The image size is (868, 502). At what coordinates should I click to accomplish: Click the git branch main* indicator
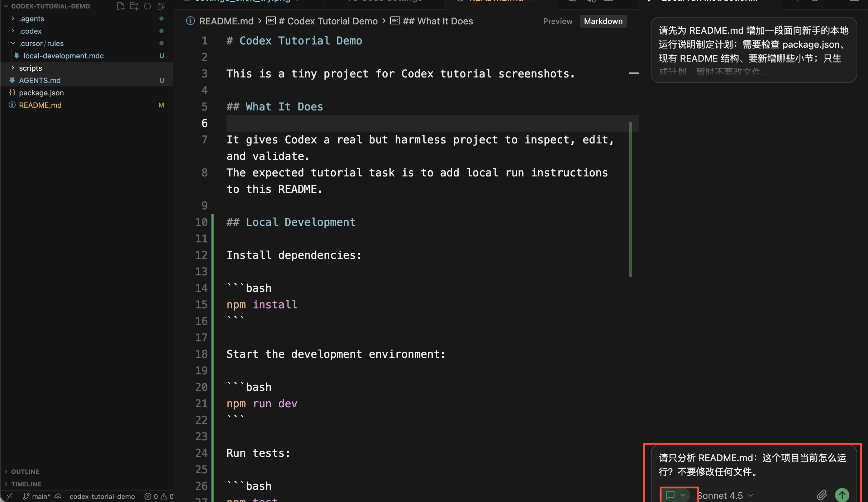click(x=37, y=496)
